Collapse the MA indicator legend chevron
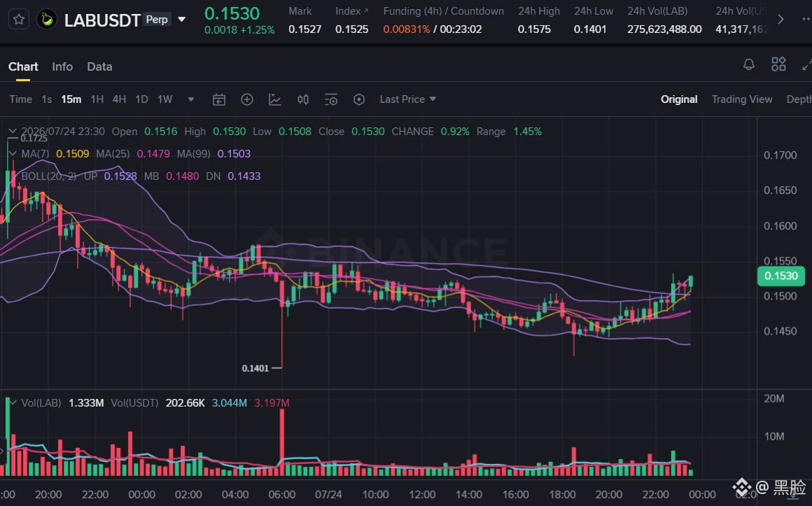 pos(13,154)
